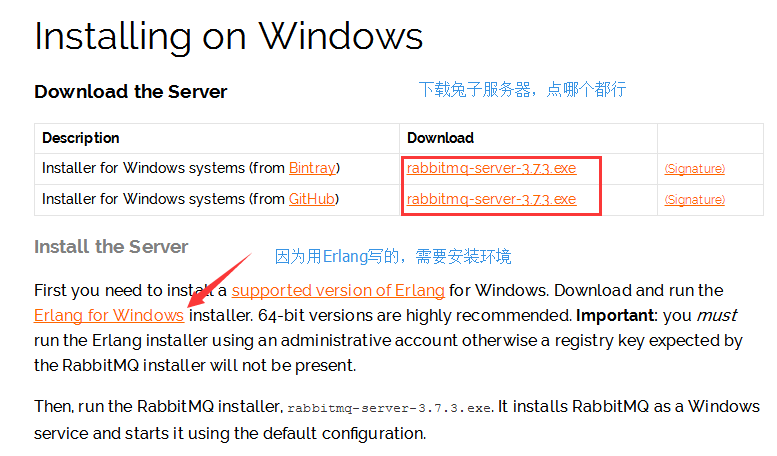This screenshot has width=777, height=456.
Task: Download rabbitmq-server-3.7.3.exe from the Bintray row
Action: [491, 168]
